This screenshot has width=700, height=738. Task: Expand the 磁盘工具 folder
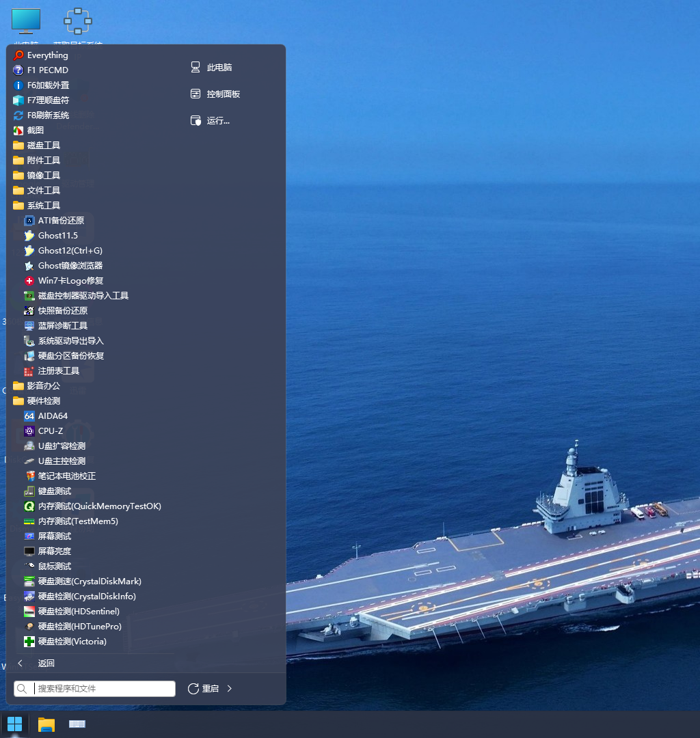pos(43,146)
